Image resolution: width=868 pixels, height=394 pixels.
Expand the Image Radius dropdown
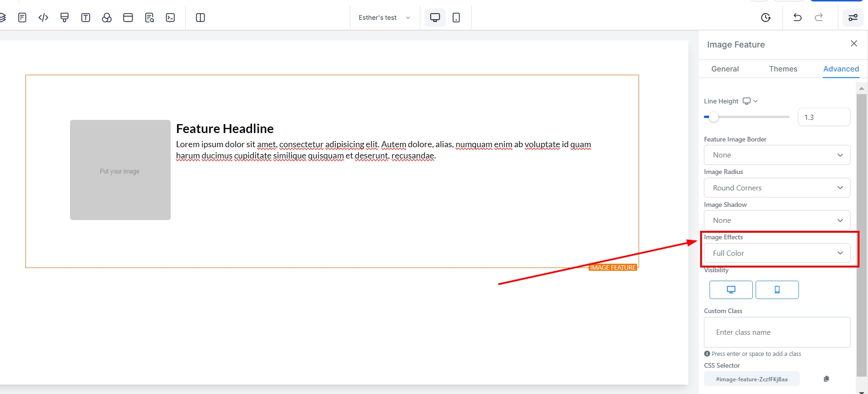click(x=777, y=188)
